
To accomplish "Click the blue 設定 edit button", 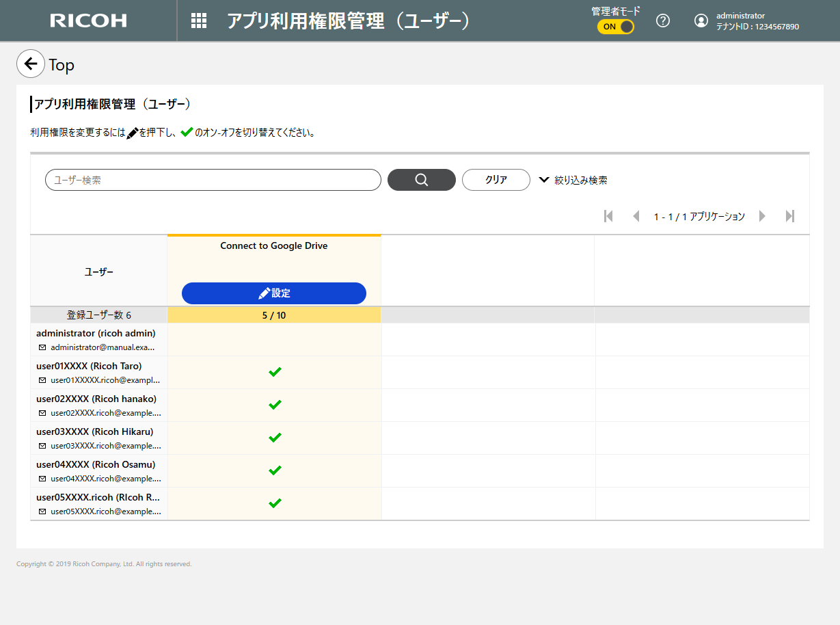I will point(274,293).
